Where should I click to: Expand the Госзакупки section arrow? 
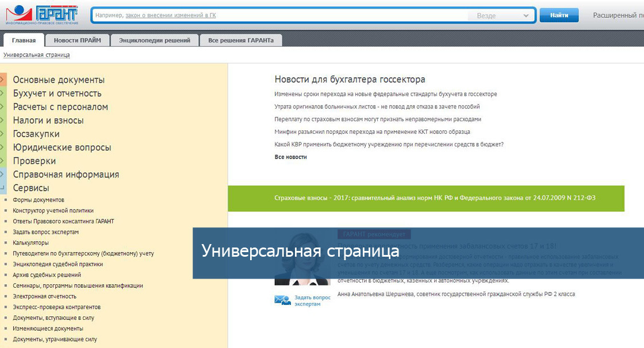[x=3, y=133]
